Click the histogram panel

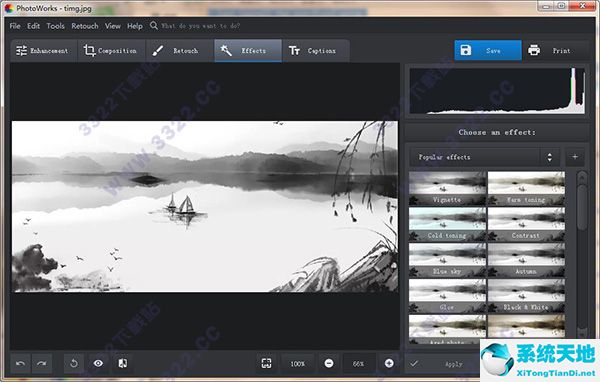497,91
